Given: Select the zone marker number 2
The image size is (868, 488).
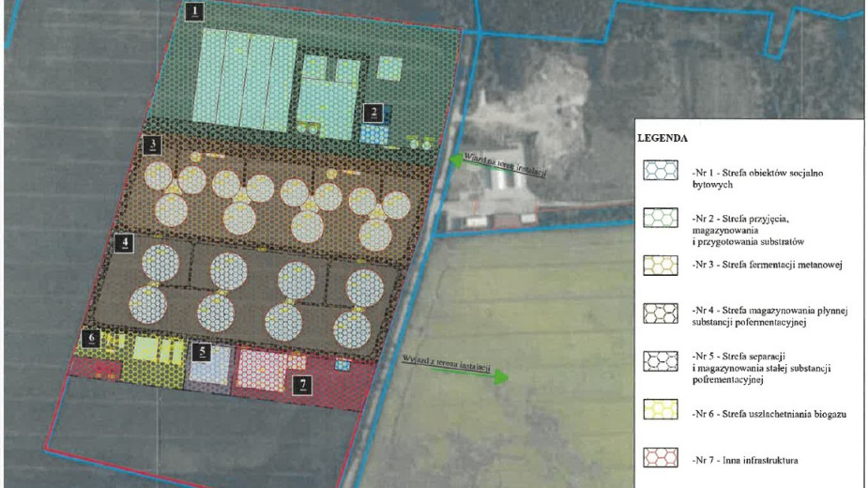Looking at the screenshot, I should coord(373,114).
